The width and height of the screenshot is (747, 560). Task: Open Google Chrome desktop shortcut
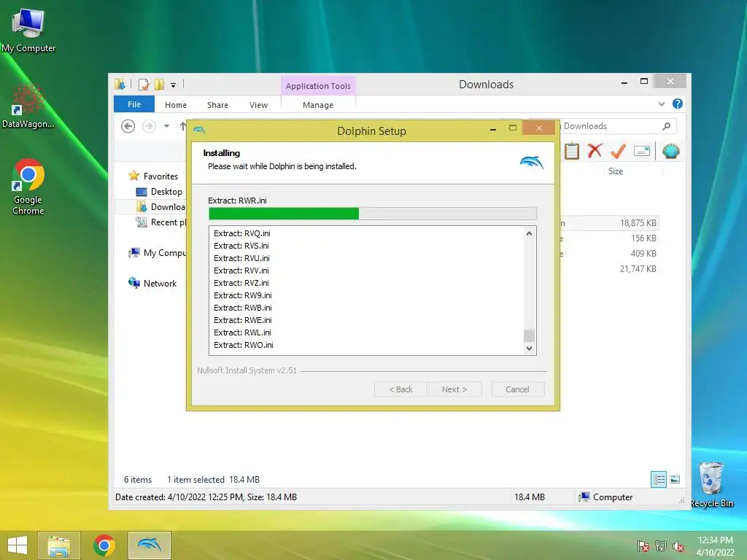pos(28,187)
